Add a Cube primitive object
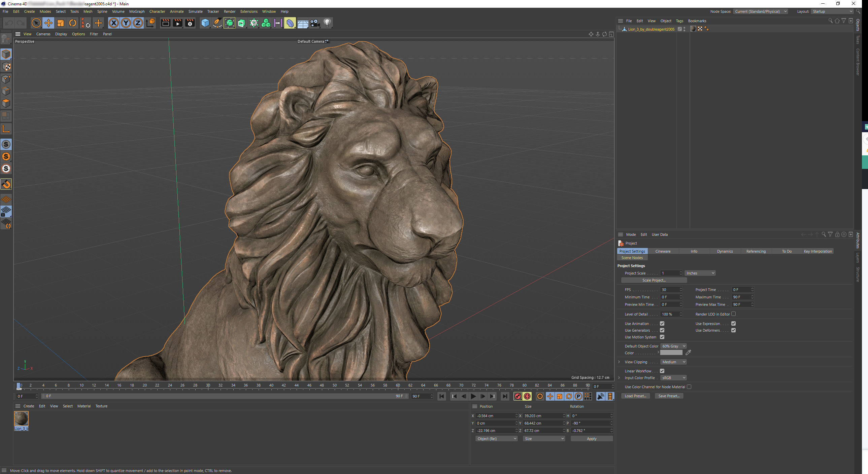 coord(205,23)
